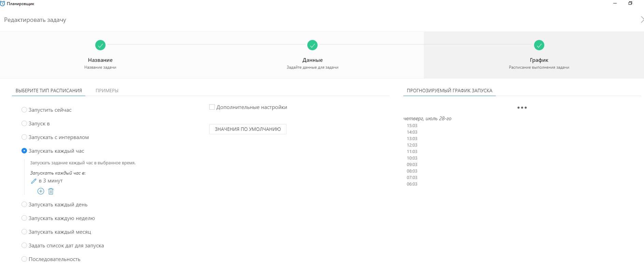Click the pencil edit icon beside '3 минут'
644x274 pixels.
(33, 181)
